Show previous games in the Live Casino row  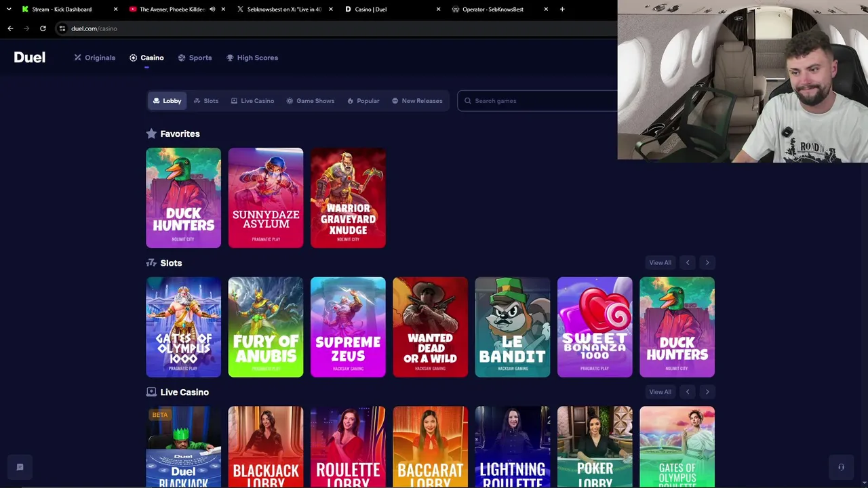click(x=688, y=392)
